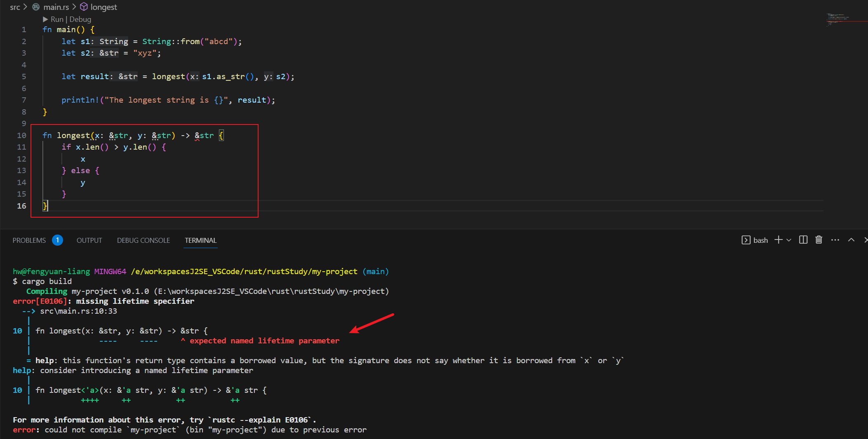Image resolution: width=868 pixels, height=439 pixels.
Task: Open the terminal more actions menu
Action: pyautogui.click(x=835, y=240)
